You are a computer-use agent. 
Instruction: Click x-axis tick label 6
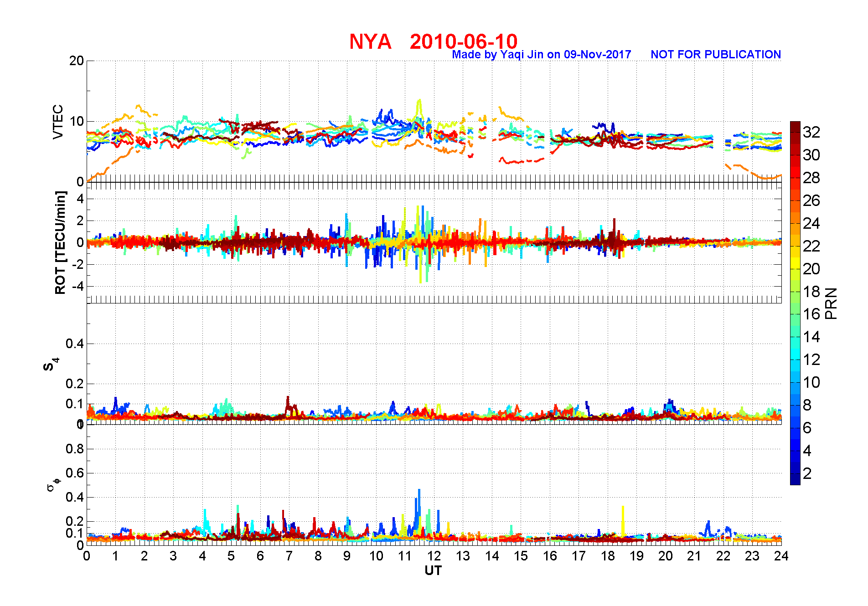pyautogui.click(x=260, y=556)
